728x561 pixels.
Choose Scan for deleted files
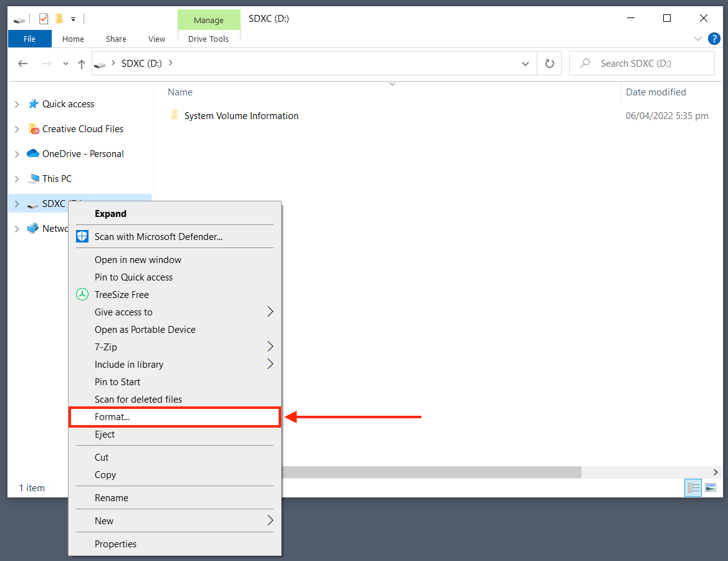[175, 400]
